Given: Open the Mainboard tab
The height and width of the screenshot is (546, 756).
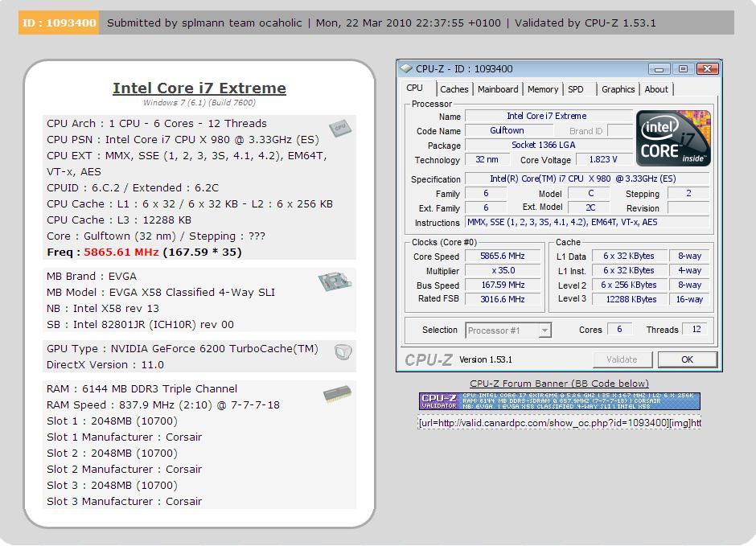Looking at the screenshot, I should click(498, 89).
